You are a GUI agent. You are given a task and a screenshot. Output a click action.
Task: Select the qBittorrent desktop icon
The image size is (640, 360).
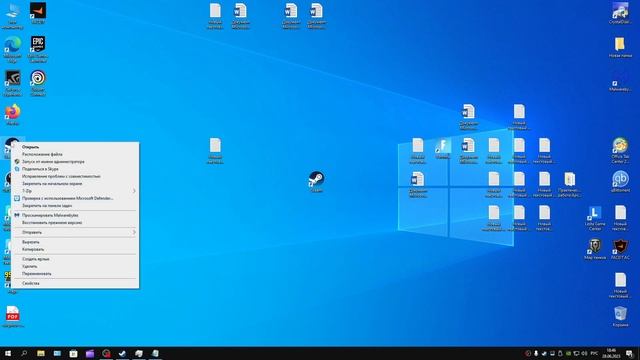[620, 181]
